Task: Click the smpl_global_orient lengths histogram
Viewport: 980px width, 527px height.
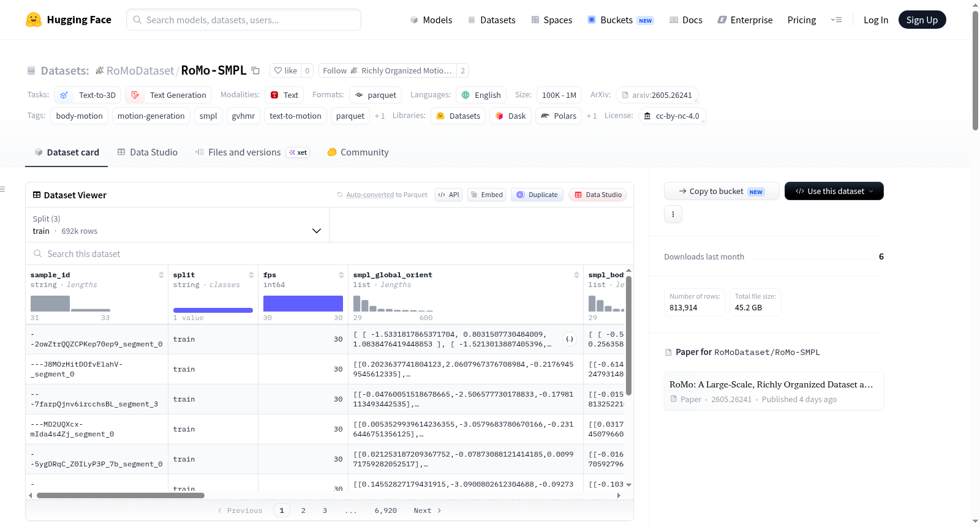Action: tap(393, 304)
